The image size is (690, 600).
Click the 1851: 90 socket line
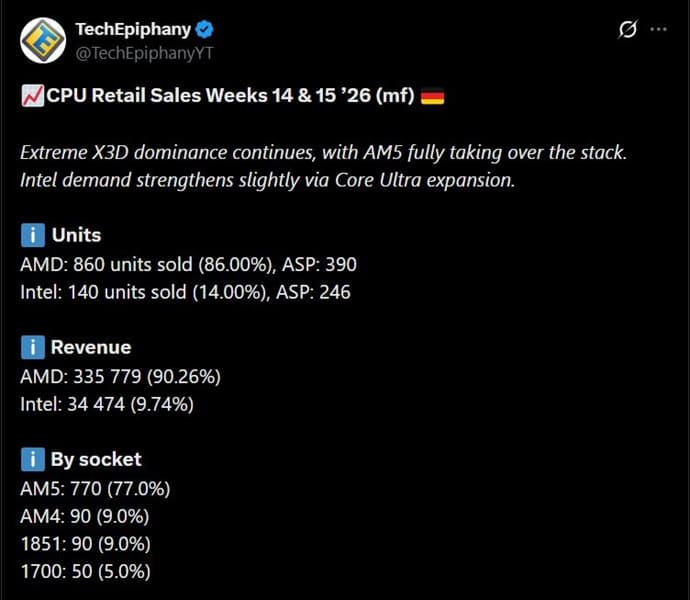pyautogui.click(x=84, y=545)
